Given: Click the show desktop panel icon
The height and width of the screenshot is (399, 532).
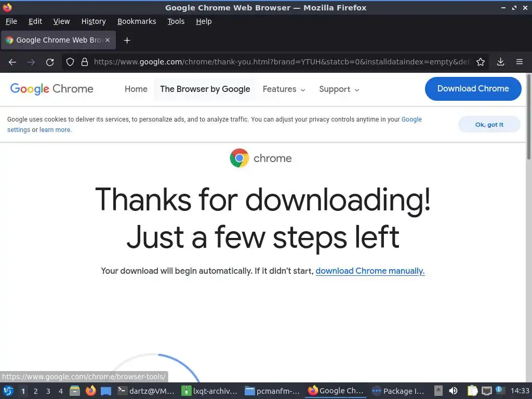Looking at the screenshot, I should click(x=106, y=391).
